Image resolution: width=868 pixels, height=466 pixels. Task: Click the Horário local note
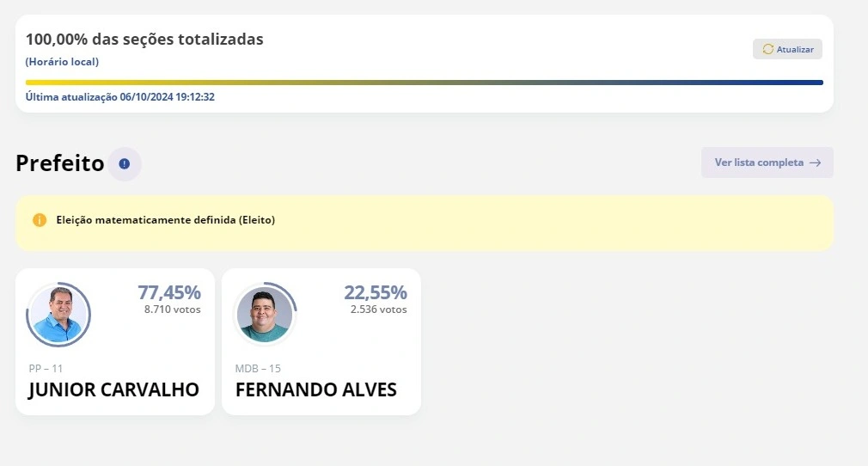click(x=62, y=62)
